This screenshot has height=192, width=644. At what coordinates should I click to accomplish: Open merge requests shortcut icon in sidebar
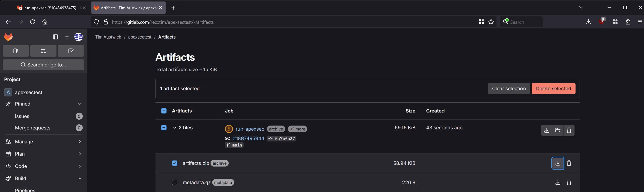pos(43,51)
